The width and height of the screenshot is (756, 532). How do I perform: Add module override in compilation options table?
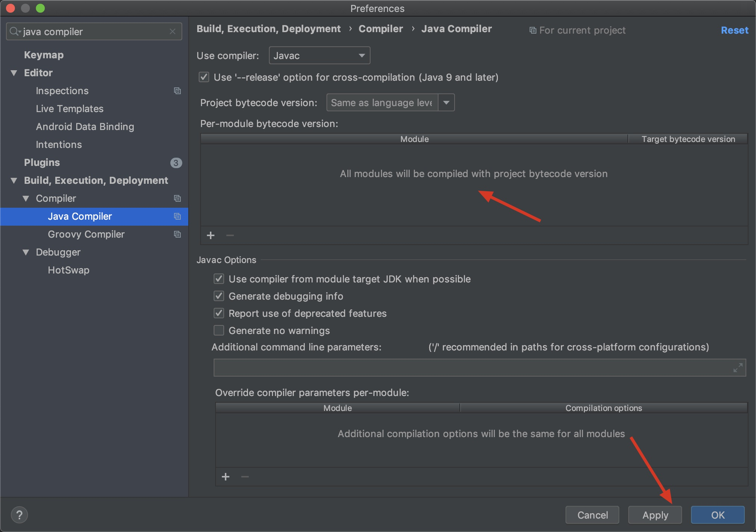(226, 477)
